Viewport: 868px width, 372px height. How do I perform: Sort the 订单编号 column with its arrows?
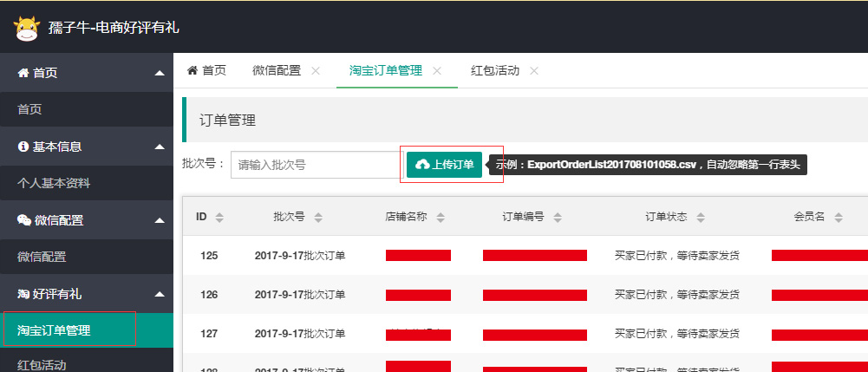(x=558, y=218)
